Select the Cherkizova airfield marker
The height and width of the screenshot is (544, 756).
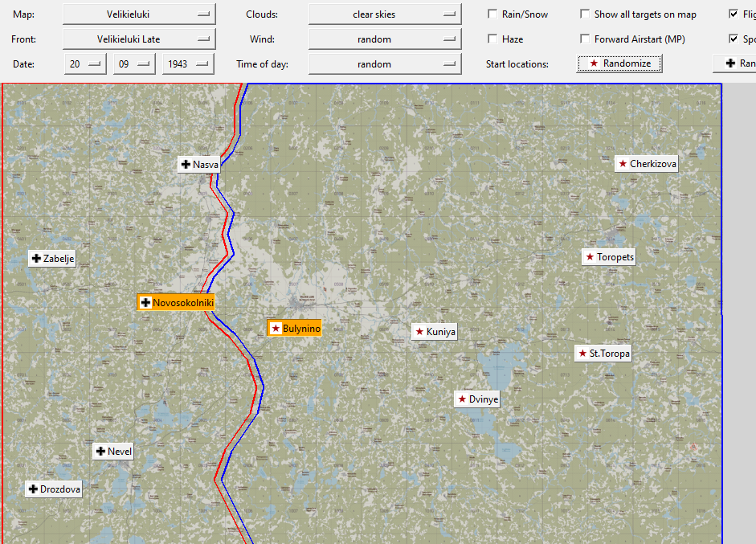tap(647, 163)
